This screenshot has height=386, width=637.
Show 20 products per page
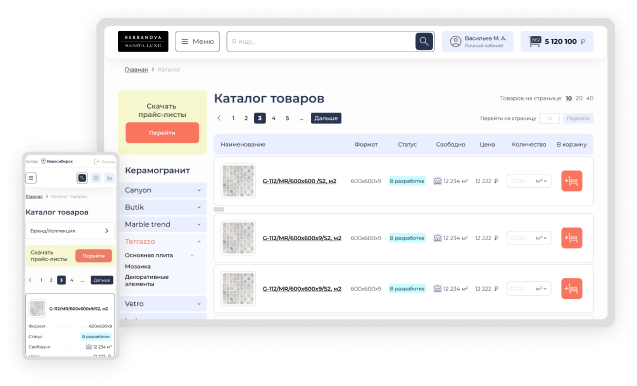[x=579, y=98]
